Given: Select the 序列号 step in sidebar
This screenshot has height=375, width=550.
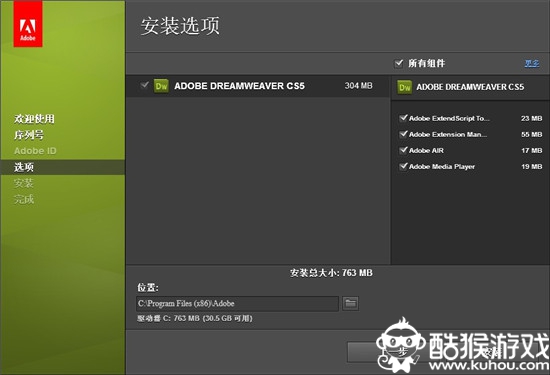Looking at the screenshot, I should point(29,135).
